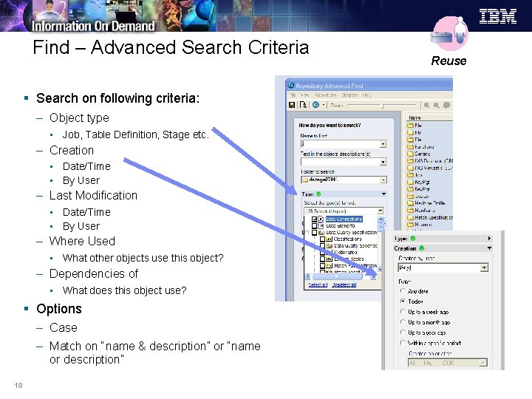
Task: Click the Data Connections type icon
Action: (321, 219)
